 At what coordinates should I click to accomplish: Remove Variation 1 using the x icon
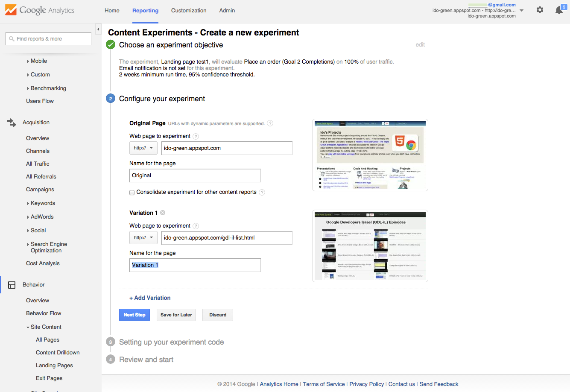click(163, 213)
